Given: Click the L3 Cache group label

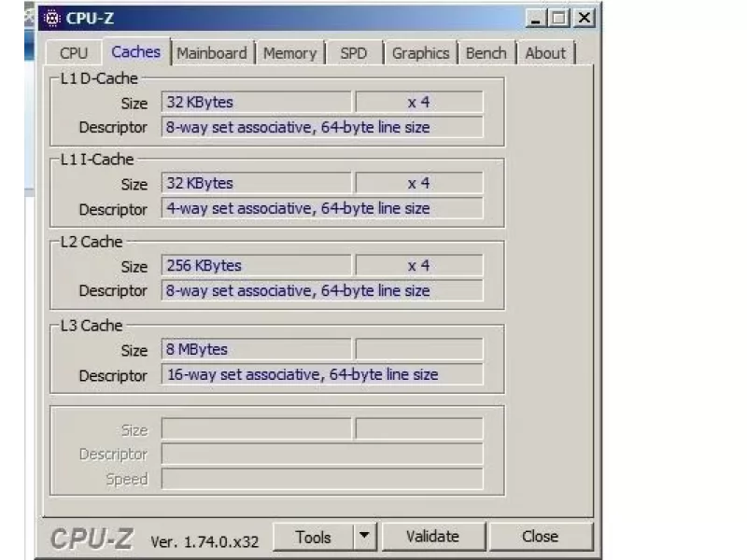Looking at the screenshot, I should (92, 325).
